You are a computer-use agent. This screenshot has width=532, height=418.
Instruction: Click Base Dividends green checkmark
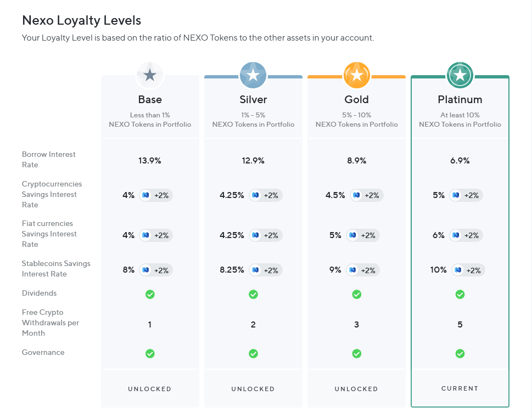tap(150, 294)
